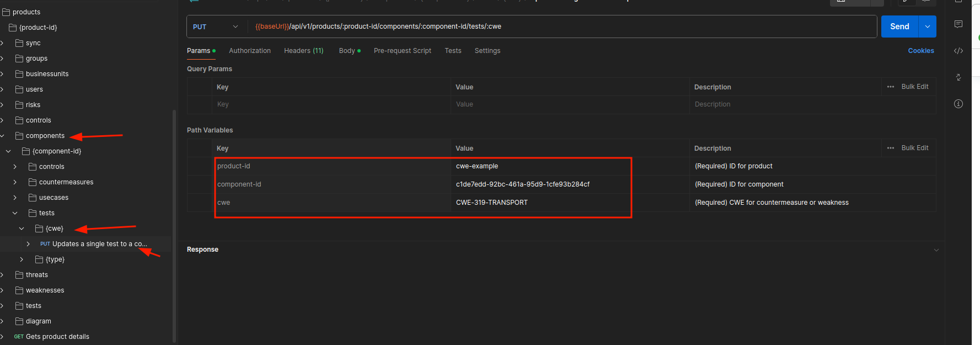Open the Settings tab

(488, 51)
